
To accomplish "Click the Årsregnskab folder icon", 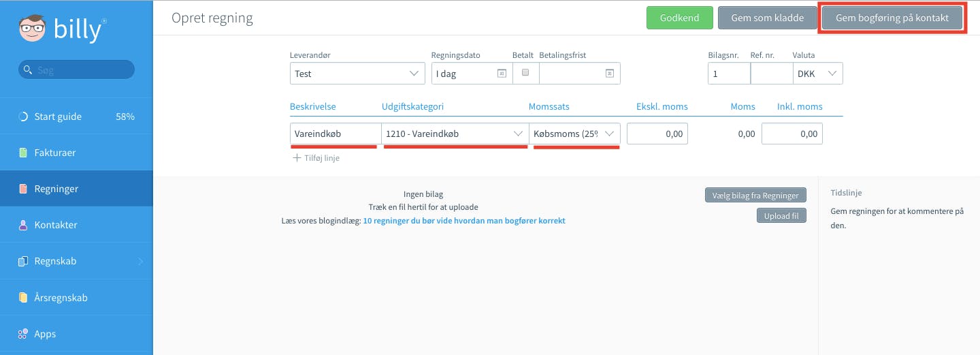I will pyautogui.click(x=23, y=298).
